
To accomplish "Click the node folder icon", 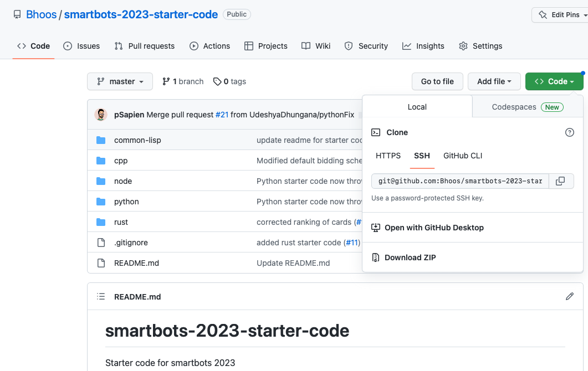I will click(101, 181).
